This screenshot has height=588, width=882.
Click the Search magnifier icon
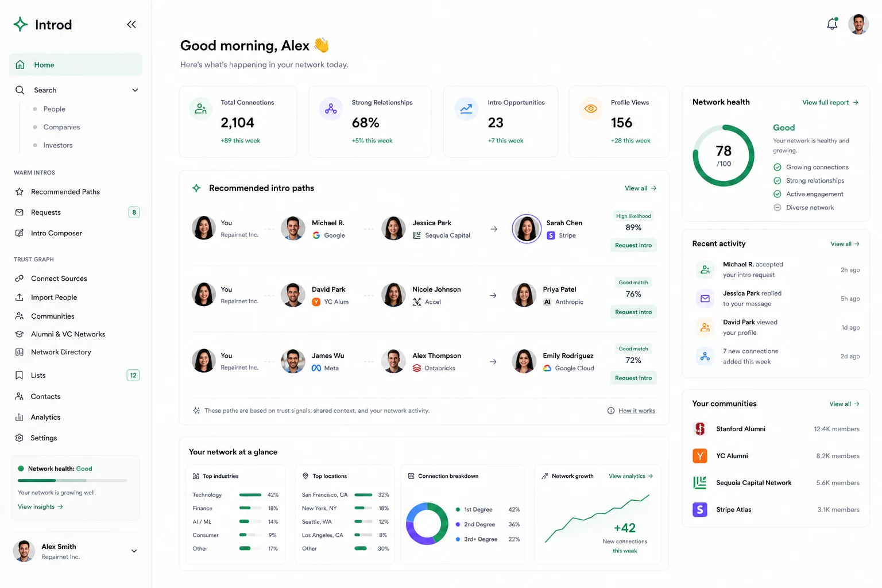click(x=20, y=90)
